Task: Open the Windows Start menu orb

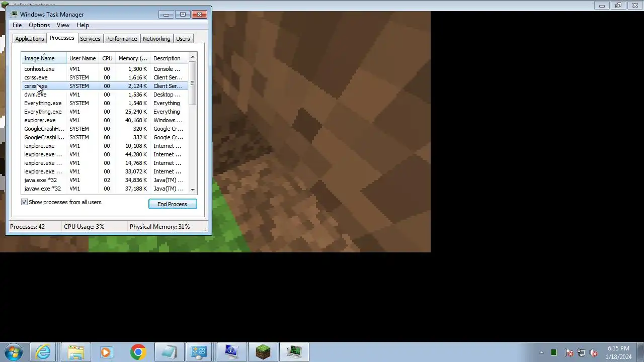Action: 14,352
